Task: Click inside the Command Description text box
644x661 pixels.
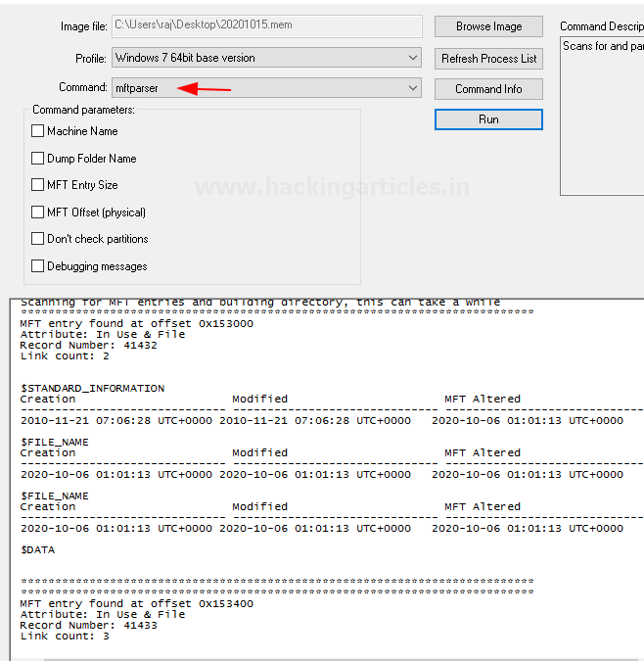Action: pos(602,118)
